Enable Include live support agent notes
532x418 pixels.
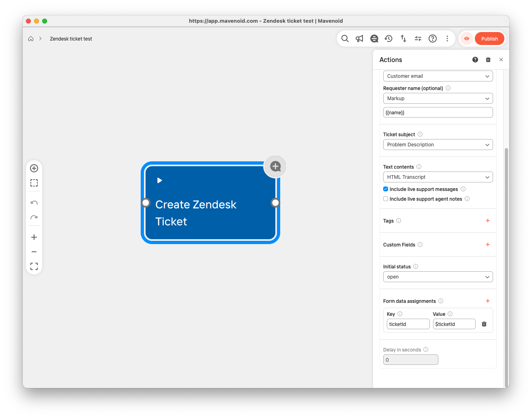click(386, 199)
